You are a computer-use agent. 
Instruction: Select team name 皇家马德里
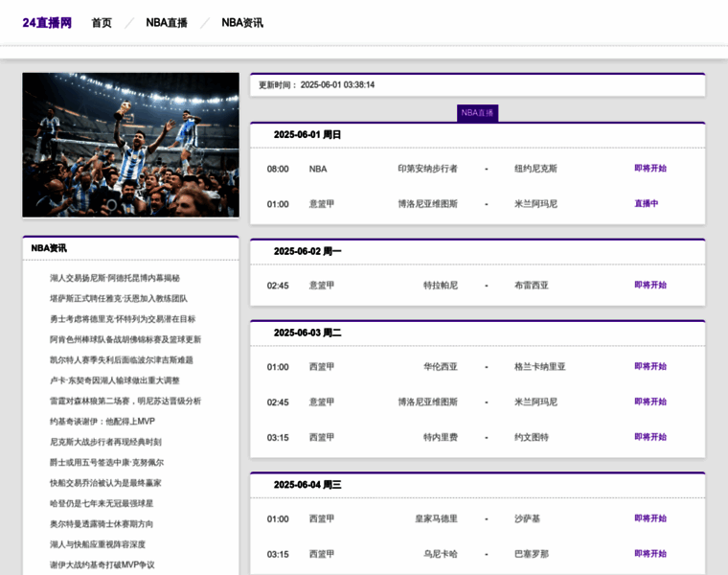pyautogui.click(x=437, y=518)
